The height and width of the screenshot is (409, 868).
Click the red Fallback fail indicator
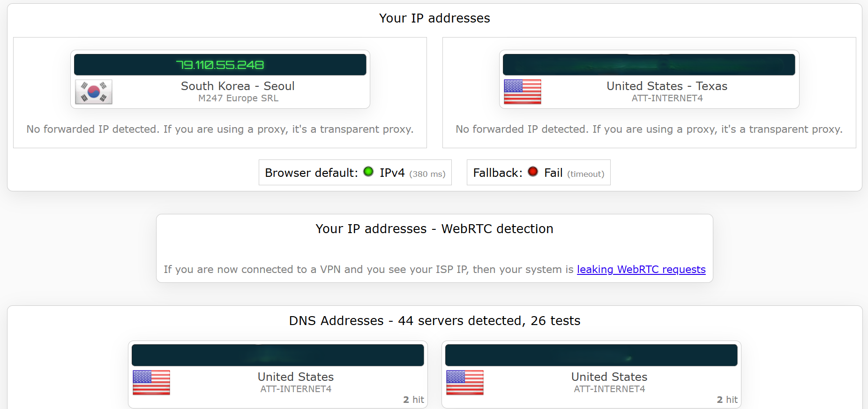(x=533, y=172)
